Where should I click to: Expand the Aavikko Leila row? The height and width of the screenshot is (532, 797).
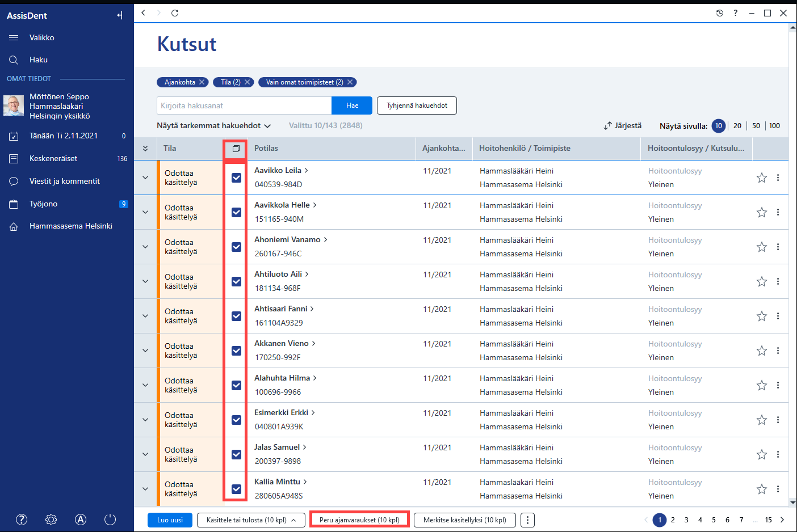point(145,178)
